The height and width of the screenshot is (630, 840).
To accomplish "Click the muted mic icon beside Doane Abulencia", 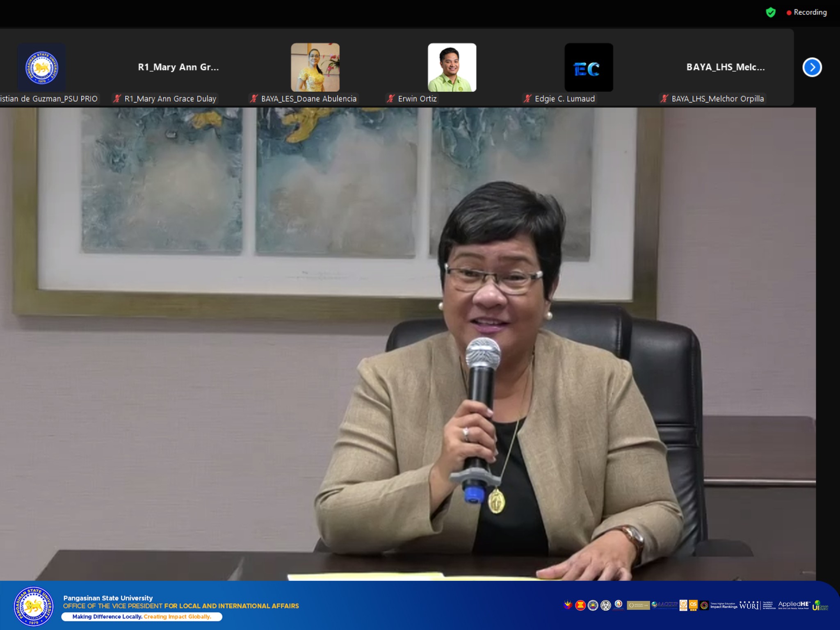I will (254, 98).
